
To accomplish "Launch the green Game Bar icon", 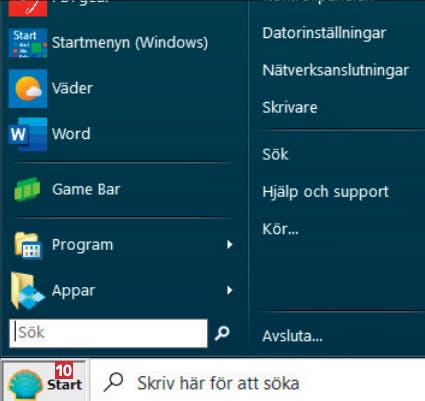I will click(x=27, y=189).
